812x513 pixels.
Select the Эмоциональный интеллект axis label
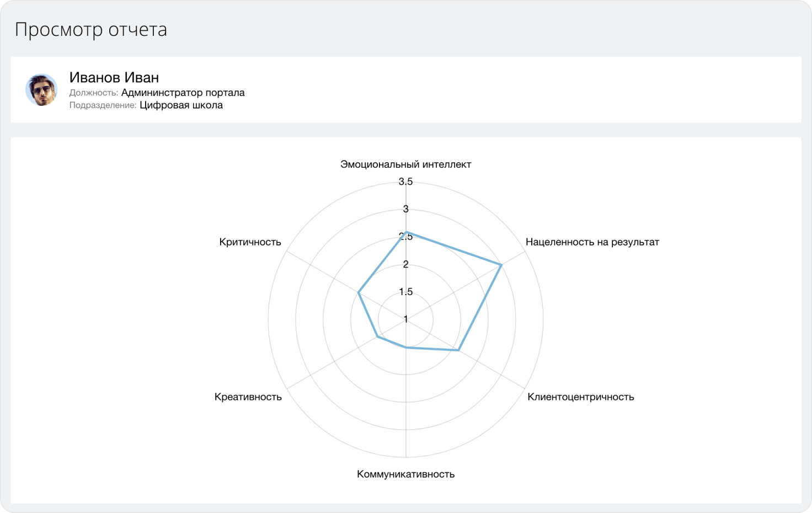click(405, 164)
